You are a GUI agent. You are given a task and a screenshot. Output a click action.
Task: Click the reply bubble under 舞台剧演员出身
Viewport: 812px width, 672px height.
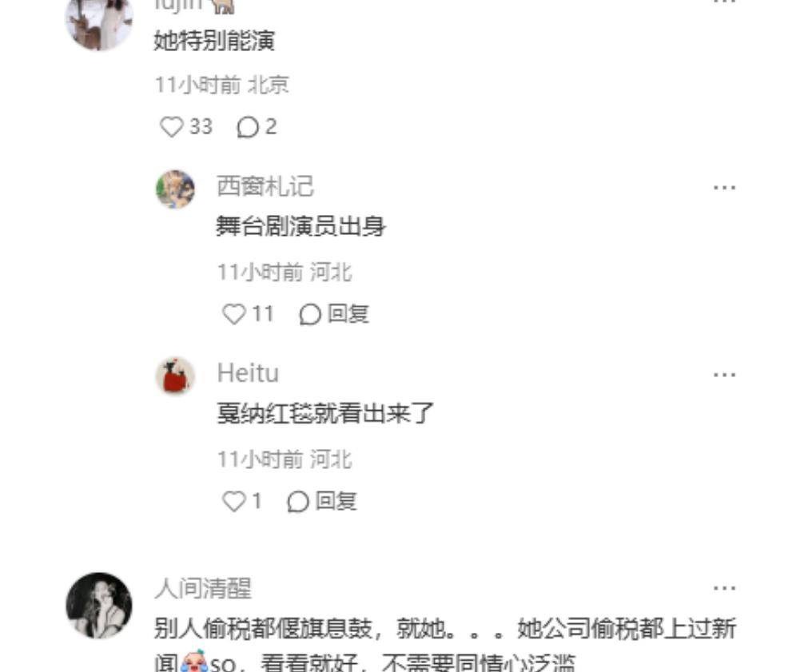[x=310, y=314]
